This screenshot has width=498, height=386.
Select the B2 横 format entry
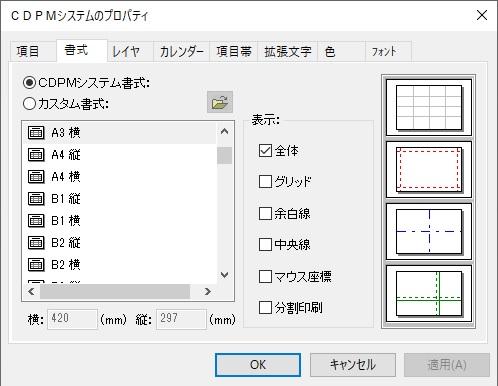[120, 265]
